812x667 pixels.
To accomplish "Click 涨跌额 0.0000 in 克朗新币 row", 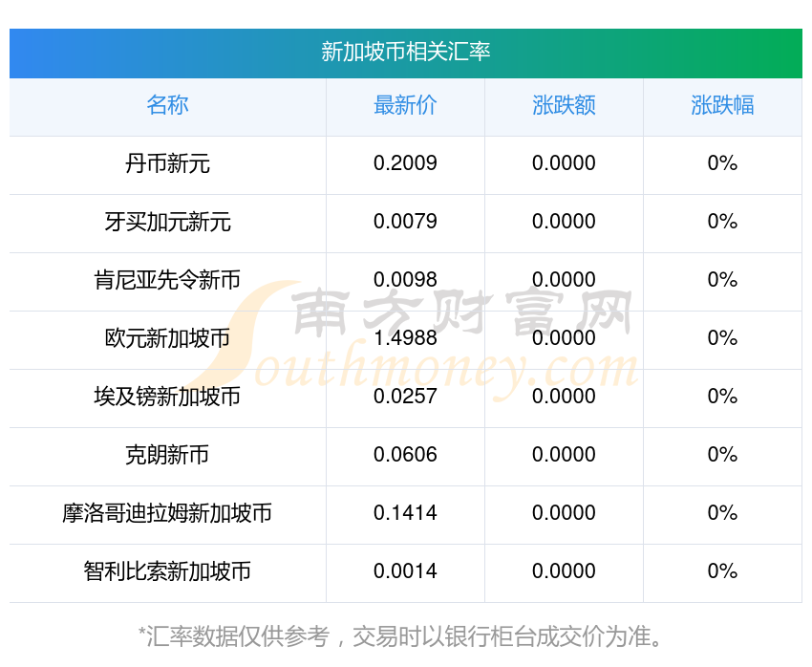I will [x=564, y=455].
